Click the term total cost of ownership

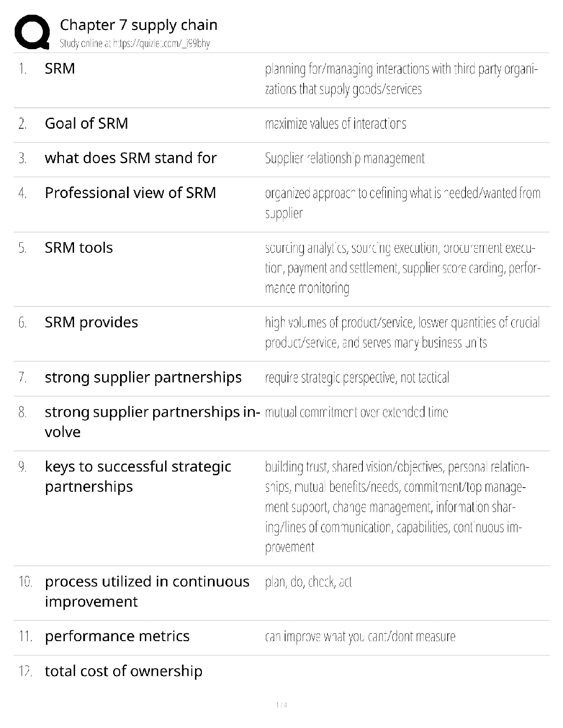click(x=123, y=671)
